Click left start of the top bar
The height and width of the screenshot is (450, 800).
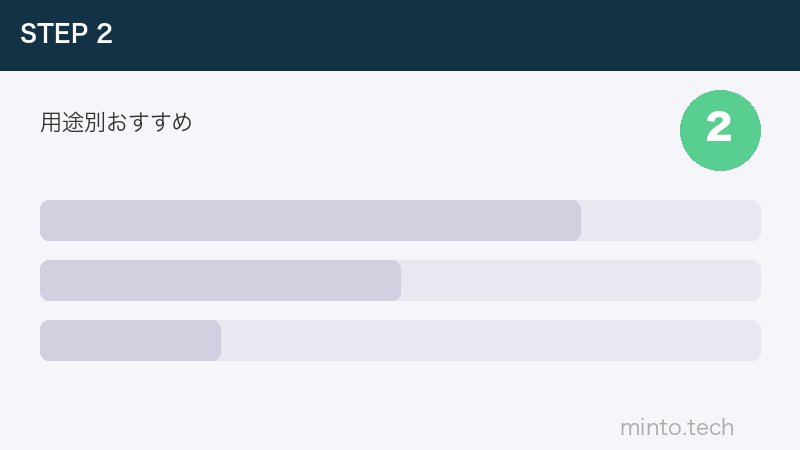[46, 221]
